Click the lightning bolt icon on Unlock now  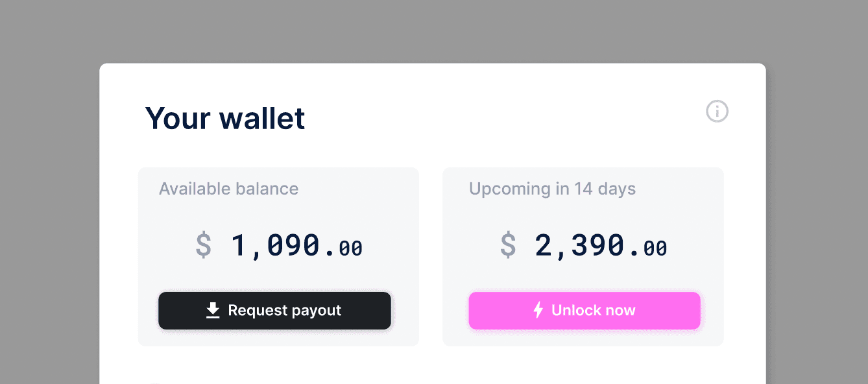click(538, 310)
